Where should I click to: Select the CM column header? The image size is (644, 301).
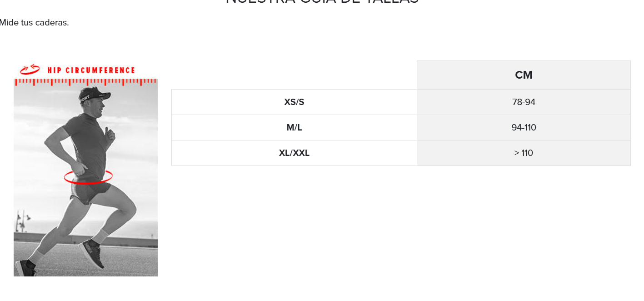pos(524,75)
